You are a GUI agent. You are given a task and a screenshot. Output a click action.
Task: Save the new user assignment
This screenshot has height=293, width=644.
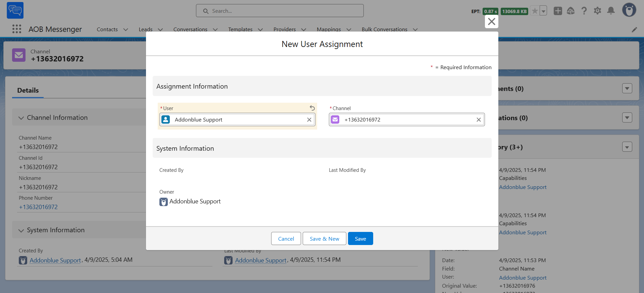[360, 239]
